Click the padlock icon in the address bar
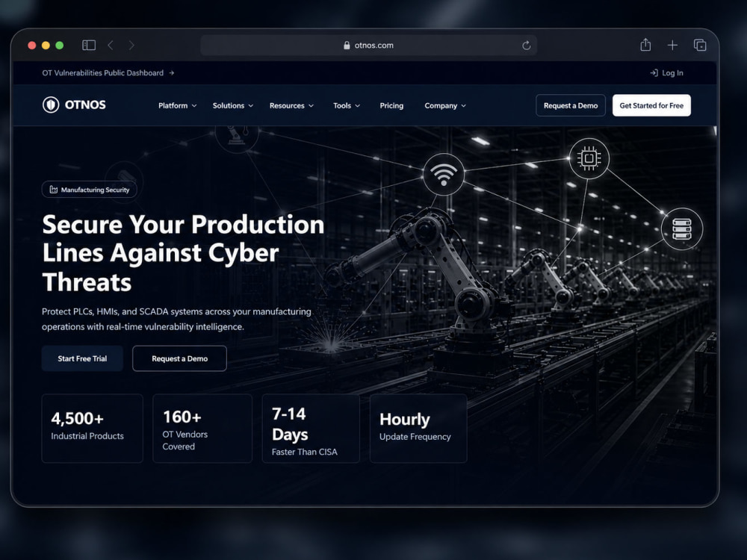The width and height of the screenshot is (747, 560). pyautogui.click(x=347, y=46)
